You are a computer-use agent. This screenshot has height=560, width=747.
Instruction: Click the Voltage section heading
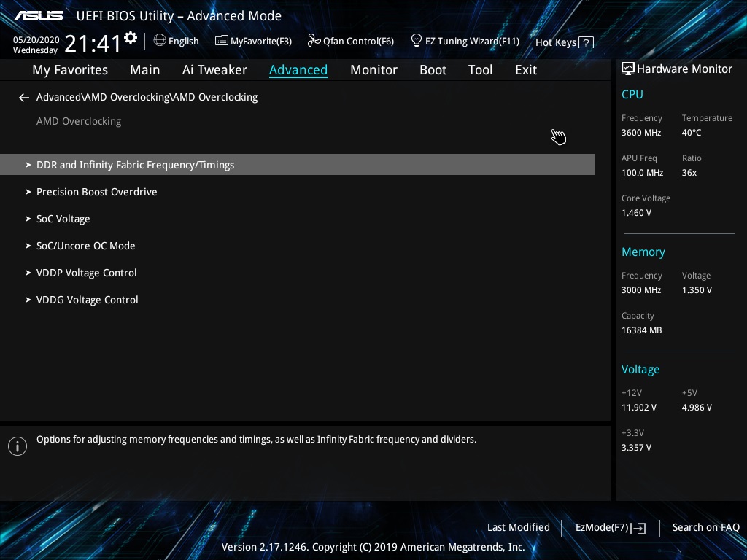pos(640,370)
